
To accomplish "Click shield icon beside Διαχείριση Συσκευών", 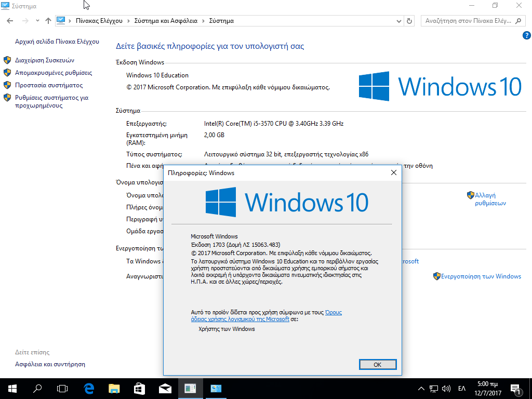I will pyautogui.click(x=7, y=60).
